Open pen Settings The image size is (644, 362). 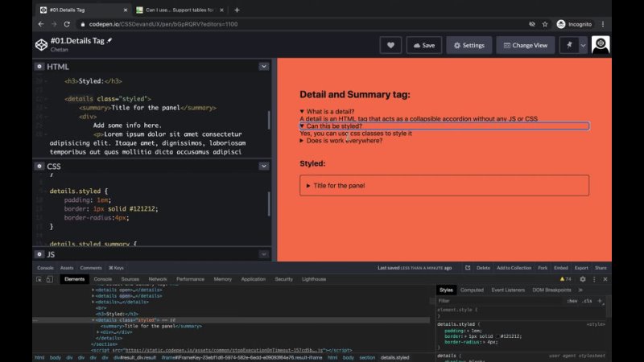tap(469, 45)
